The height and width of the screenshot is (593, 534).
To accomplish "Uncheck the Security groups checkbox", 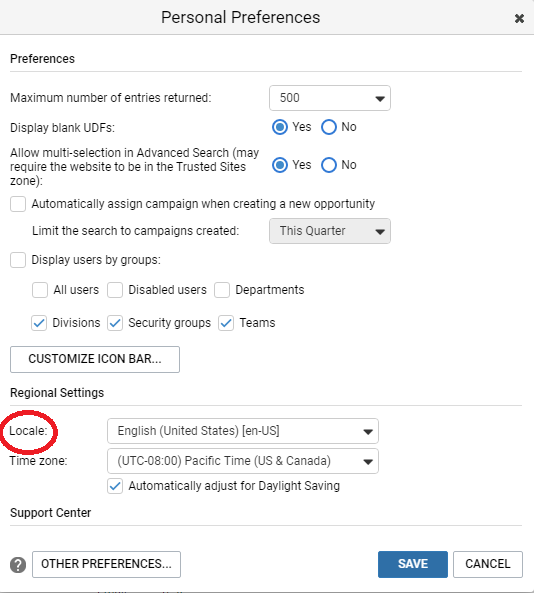I will tap(115, 323).
